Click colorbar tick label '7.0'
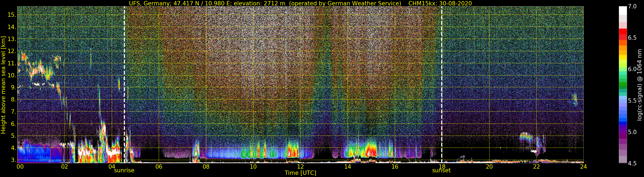 point(632,6)
